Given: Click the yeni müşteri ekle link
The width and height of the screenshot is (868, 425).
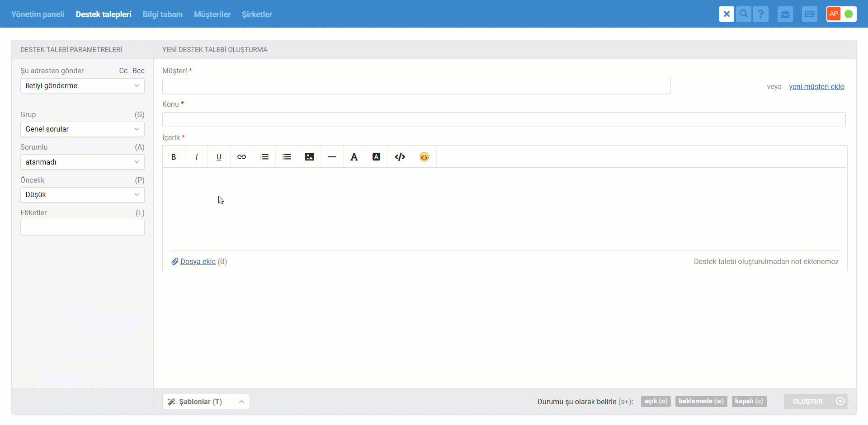Looking at the screenshot, I should (x=816, y=87).
